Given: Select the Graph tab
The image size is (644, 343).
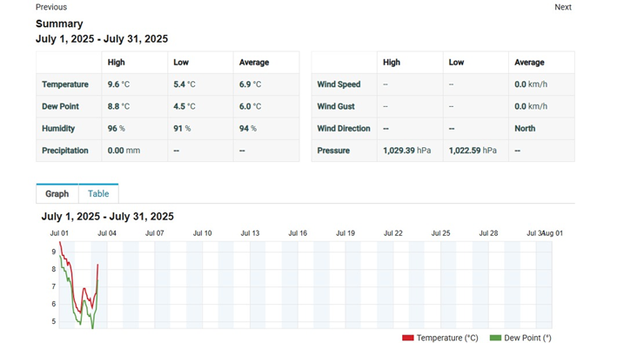Looking at the screenshot, I should (57, 193).
